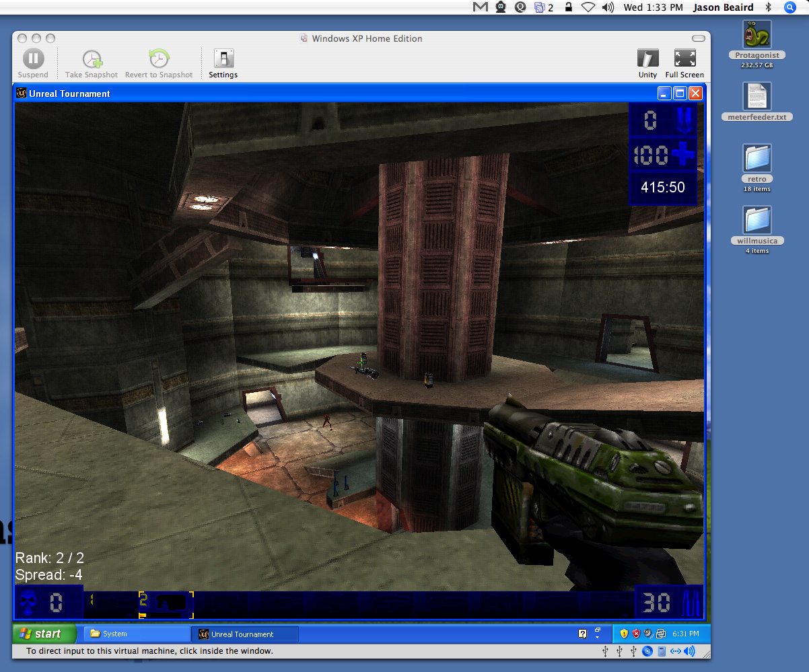Suspend the virtual machine

[33, 64]
